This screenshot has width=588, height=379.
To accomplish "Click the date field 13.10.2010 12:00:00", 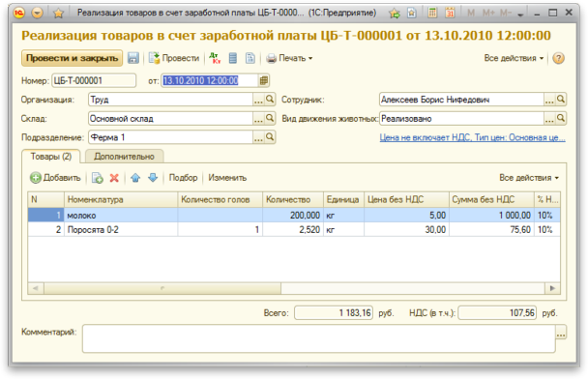I will tap(210, 80).
